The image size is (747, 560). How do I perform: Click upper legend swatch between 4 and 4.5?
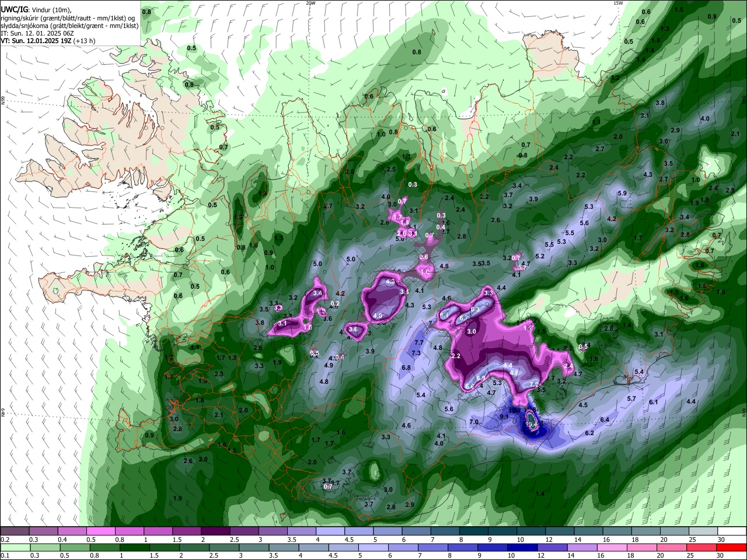pyautogui.click(x=330, y=531)
